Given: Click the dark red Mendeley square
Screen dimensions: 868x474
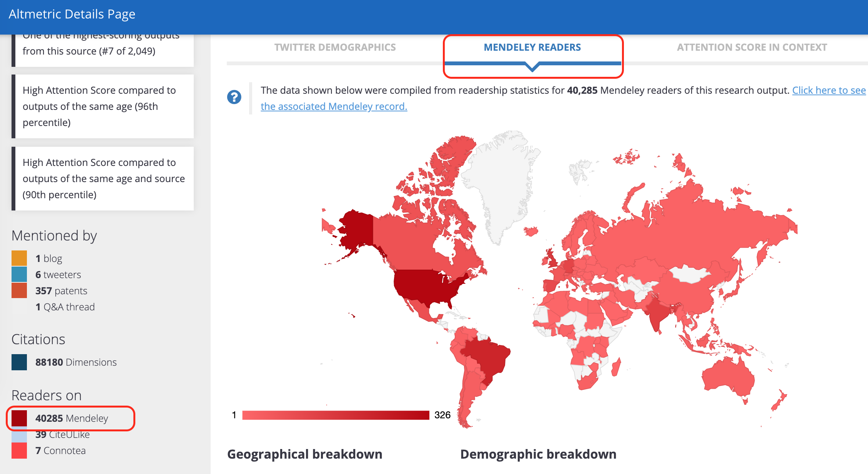Looking at the screenshot, I should [19, 418].
